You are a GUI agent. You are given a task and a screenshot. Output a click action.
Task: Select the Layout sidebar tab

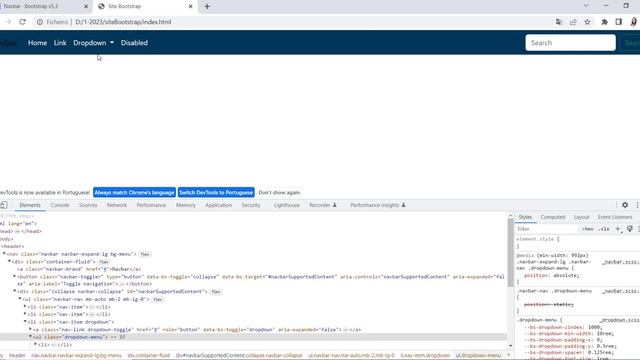coord(581,217)
